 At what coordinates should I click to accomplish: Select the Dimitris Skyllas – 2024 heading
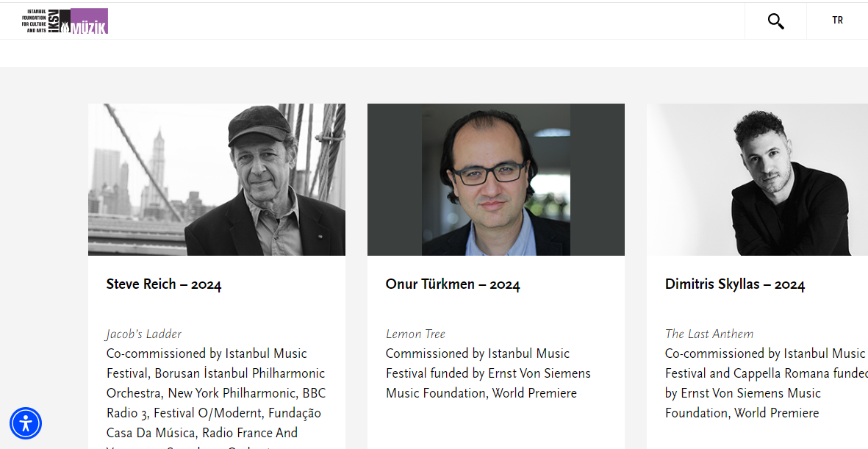tap(735, 284)
